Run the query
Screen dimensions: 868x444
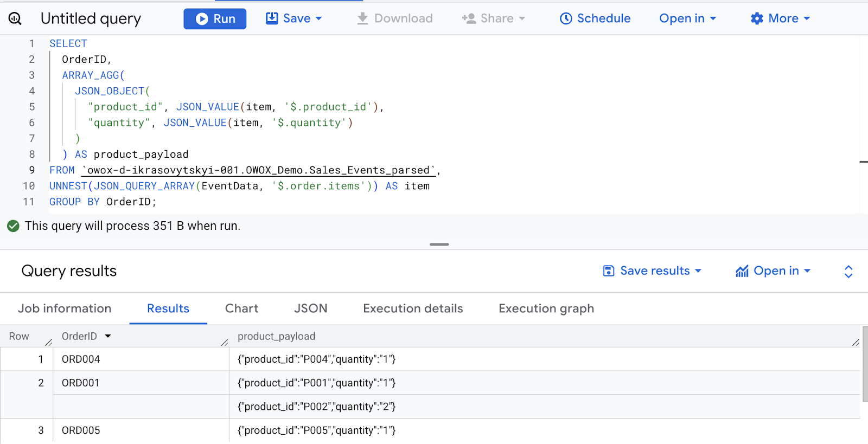click(215, 19)
